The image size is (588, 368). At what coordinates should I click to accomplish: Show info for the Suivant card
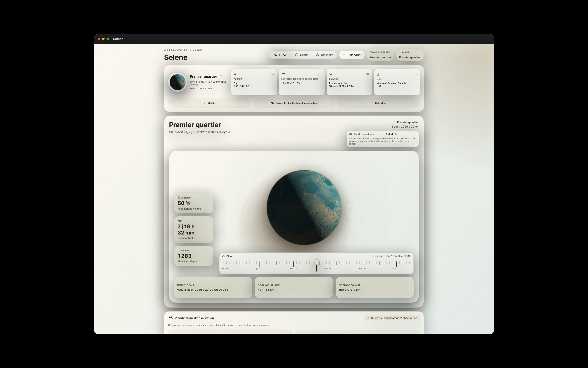coord(367,74)
